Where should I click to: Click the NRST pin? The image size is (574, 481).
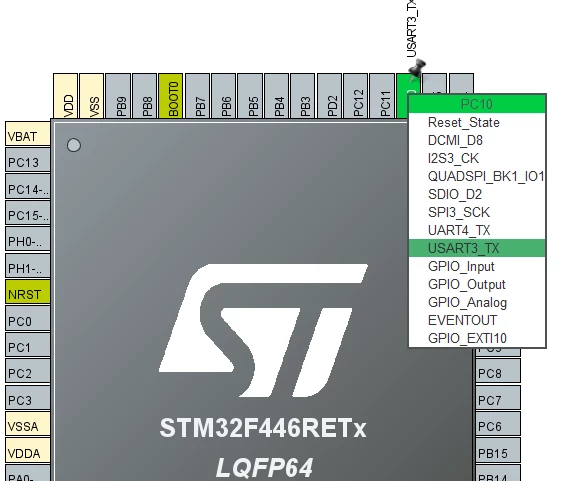coord(28,292)
